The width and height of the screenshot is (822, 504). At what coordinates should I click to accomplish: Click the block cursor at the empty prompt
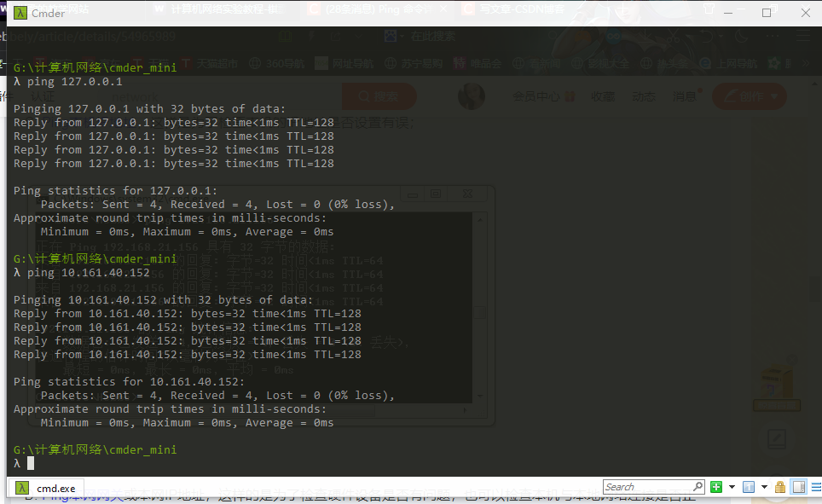31,463
